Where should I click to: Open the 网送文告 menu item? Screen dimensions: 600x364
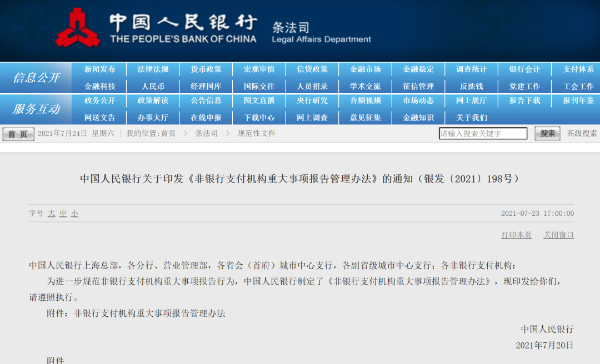[x=99, y=118]
